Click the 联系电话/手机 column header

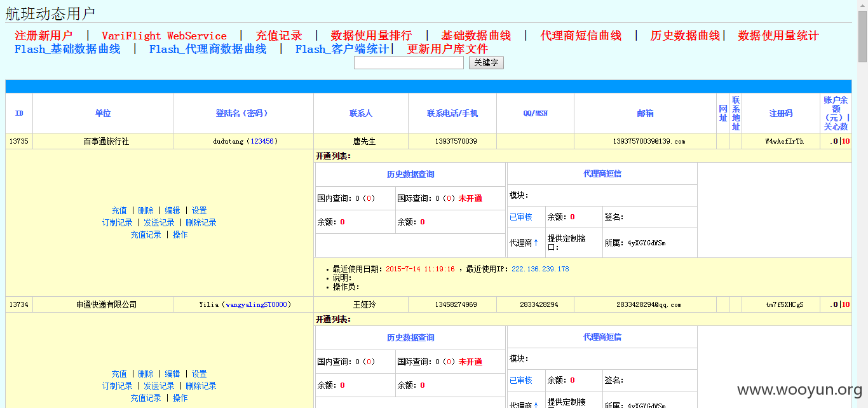click(x=452, y=113)
